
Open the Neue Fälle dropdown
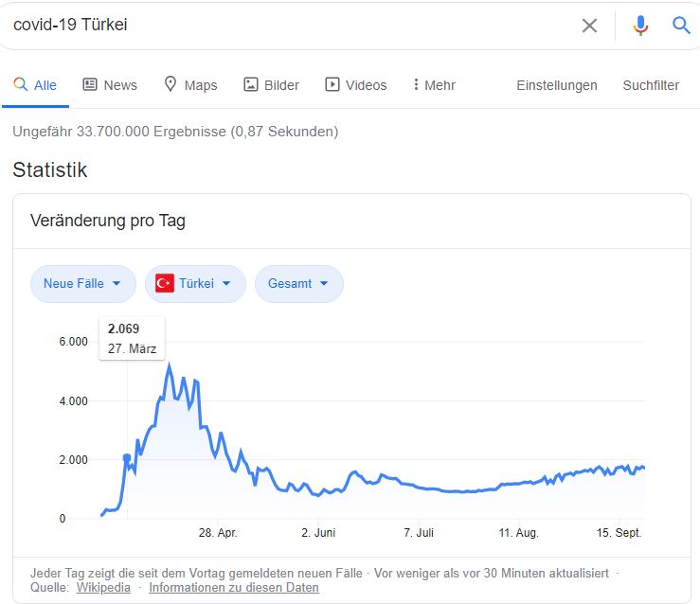(x=82, y=283)
